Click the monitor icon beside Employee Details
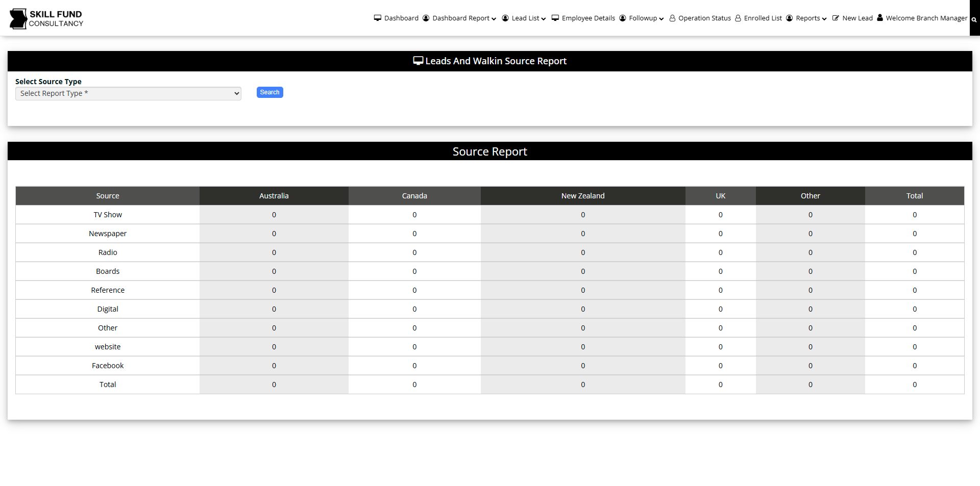The width and height of the screenshot is (980, 486). tap(555, 18)
